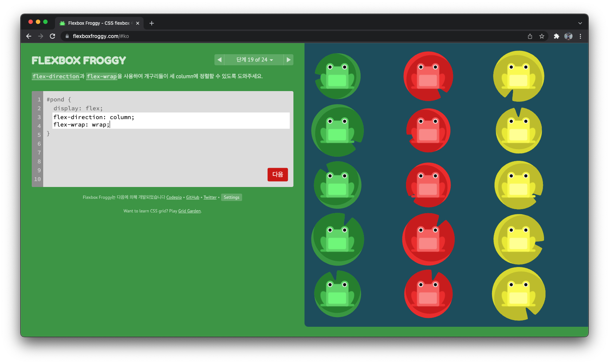
Task: Go back to the previous page
Action: coord(29,36)
